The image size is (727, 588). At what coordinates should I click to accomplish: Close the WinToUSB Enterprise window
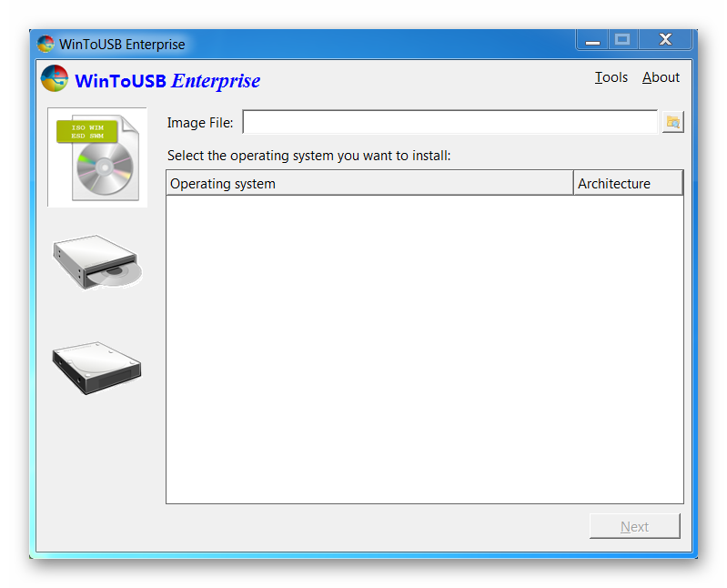[665, 40]
